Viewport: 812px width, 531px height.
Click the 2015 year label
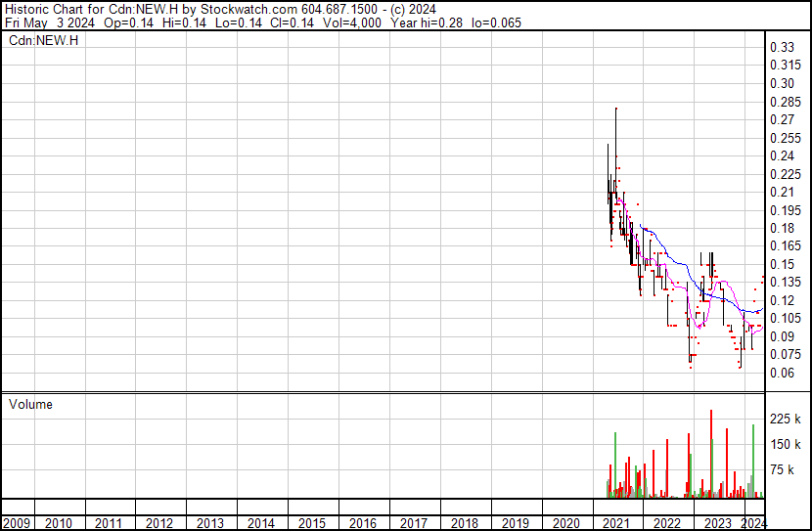(312, 523)
